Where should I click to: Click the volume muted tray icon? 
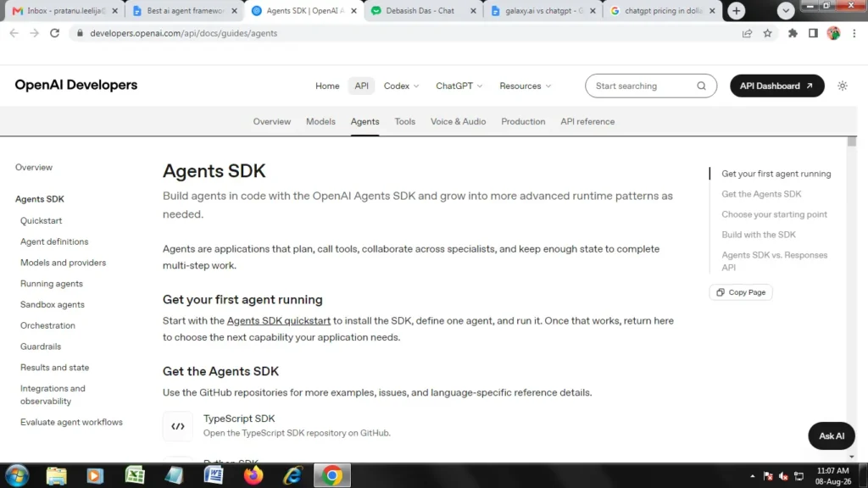[783, 476]
